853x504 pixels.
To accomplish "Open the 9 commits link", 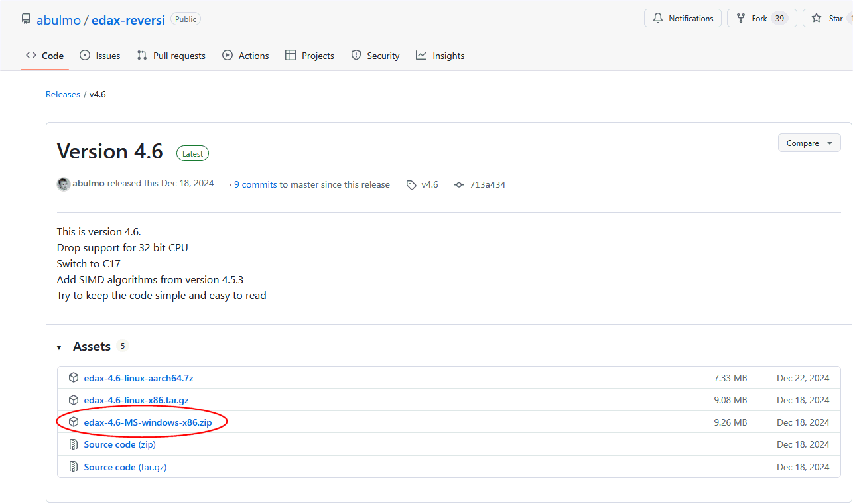I will [255, 185].
